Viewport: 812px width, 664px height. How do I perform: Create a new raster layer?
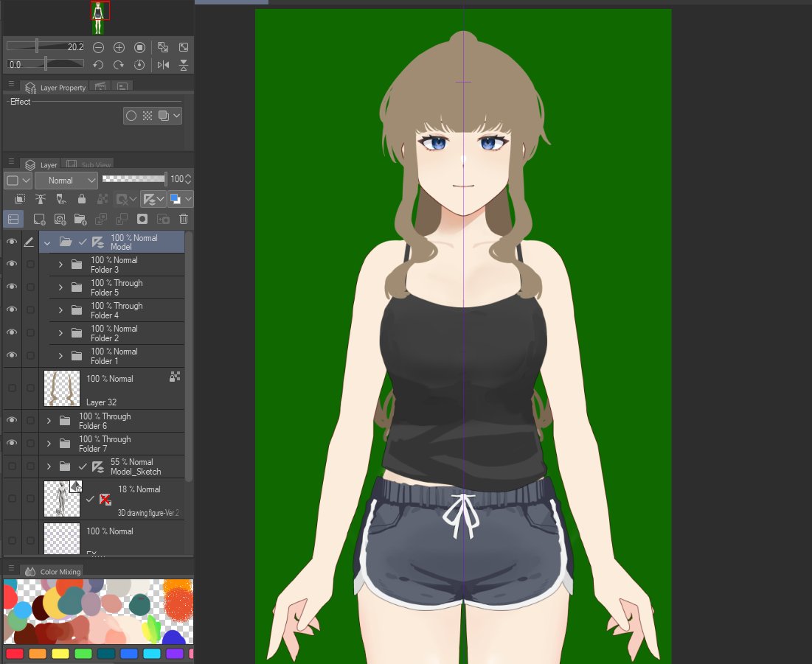coord(38,219)
